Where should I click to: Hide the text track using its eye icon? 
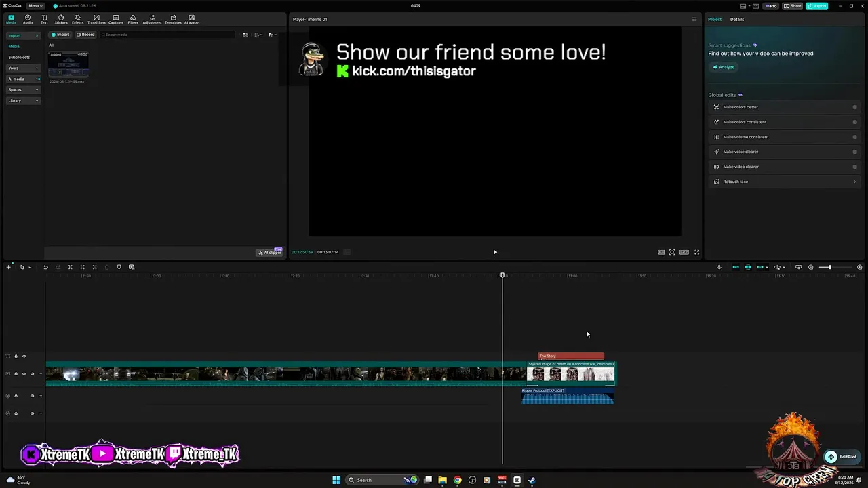(24, 356)
